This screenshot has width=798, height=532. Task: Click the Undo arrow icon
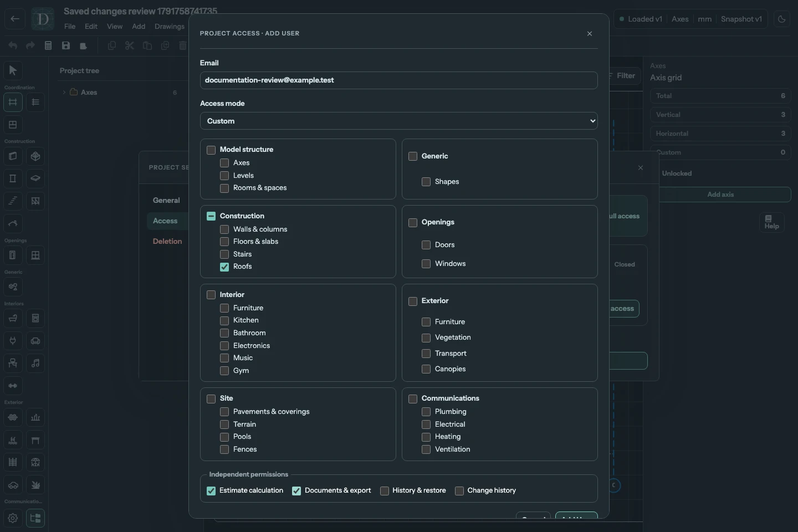click(x=13, y=45)
